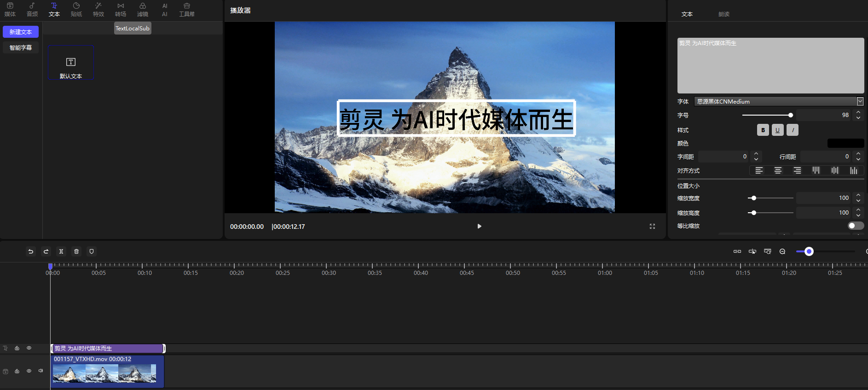This screenshot has width=868, height=390.
Task: Toggle the 等比缩放 proportional scaling switch
Action: (856, 226)
